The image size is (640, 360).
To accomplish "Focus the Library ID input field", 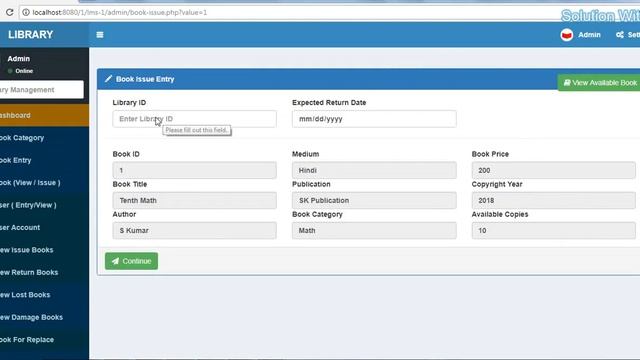I will click(x=194, y=119).
